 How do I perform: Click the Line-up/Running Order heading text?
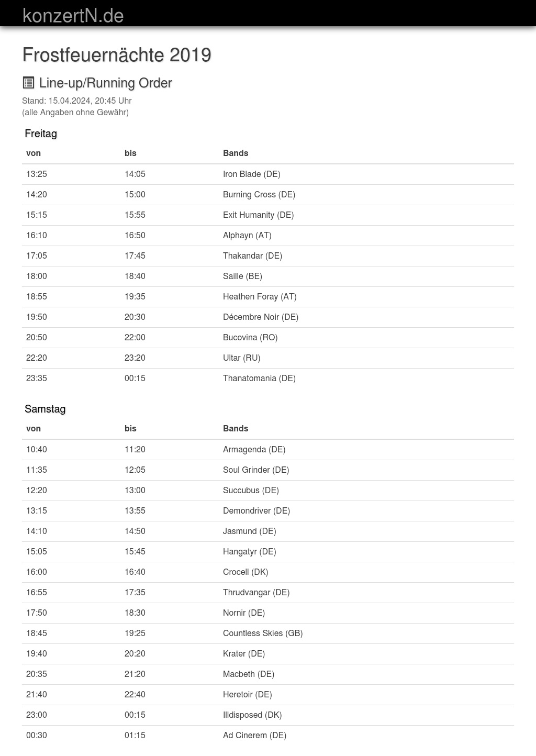click(106, 83)
